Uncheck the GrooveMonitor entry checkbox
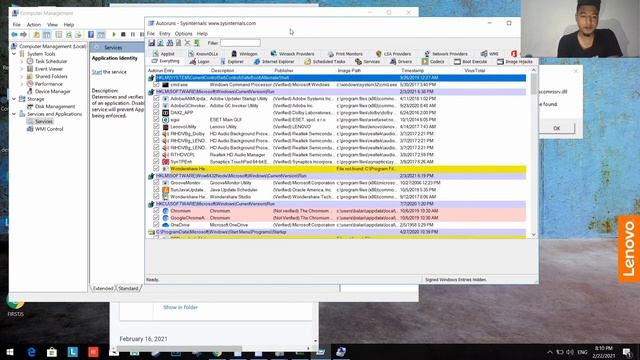 point(156,183)
